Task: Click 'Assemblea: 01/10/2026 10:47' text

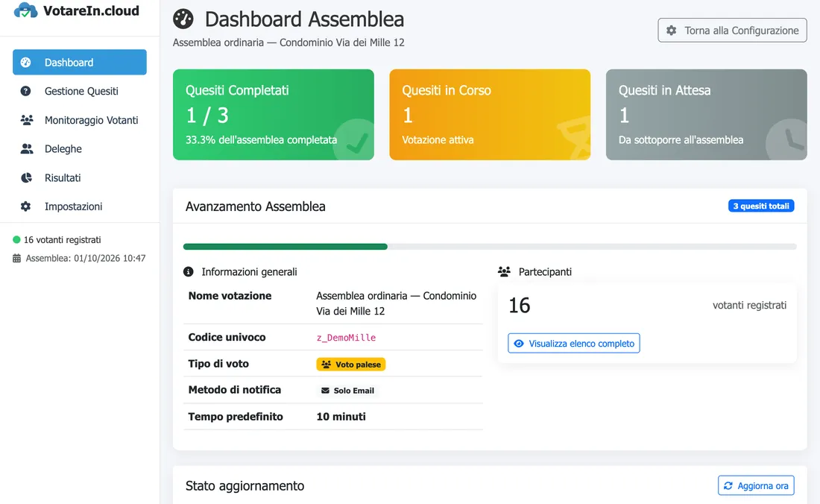Action: [x=86, y=258]
